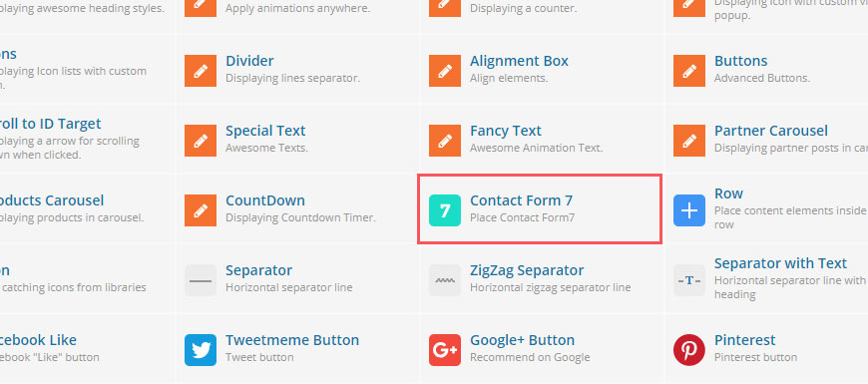Click the Contact Form 7 teal icon
This screenshot has width=868, height=384.
pos(445,210)
